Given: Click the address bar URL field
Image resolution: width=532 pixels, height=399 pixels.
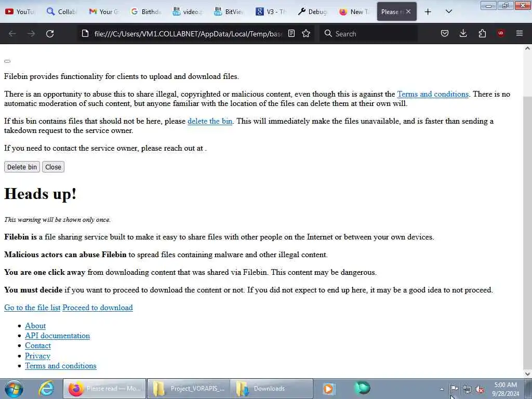Looking at the screenshot, I should tap(188, 34).
